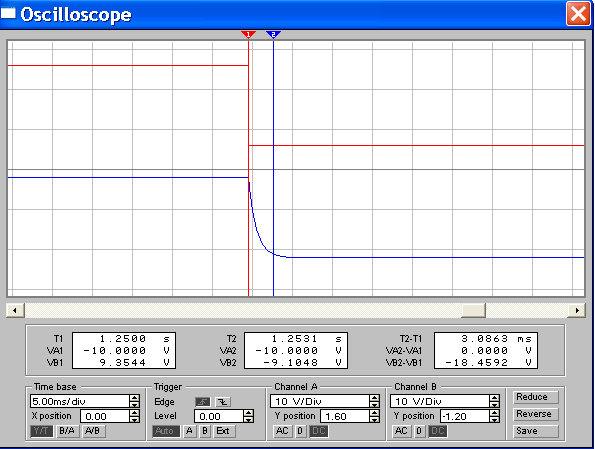Image resolution: width=595 pixels, height=449 pixels.
Task: Click the trigger Level 0.00 field
Action: click(219, 416)
